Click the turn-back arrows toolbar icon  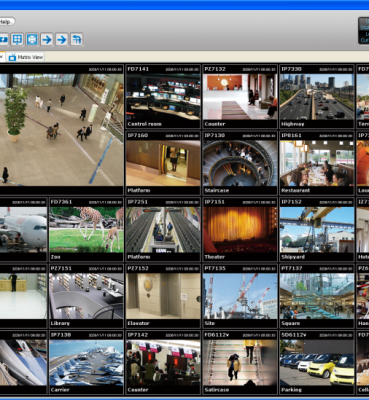(77, 40)
